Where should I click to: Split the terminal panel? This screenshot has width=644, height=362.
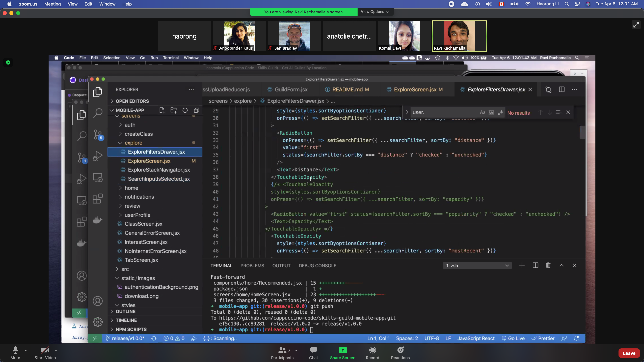(535, 265)
